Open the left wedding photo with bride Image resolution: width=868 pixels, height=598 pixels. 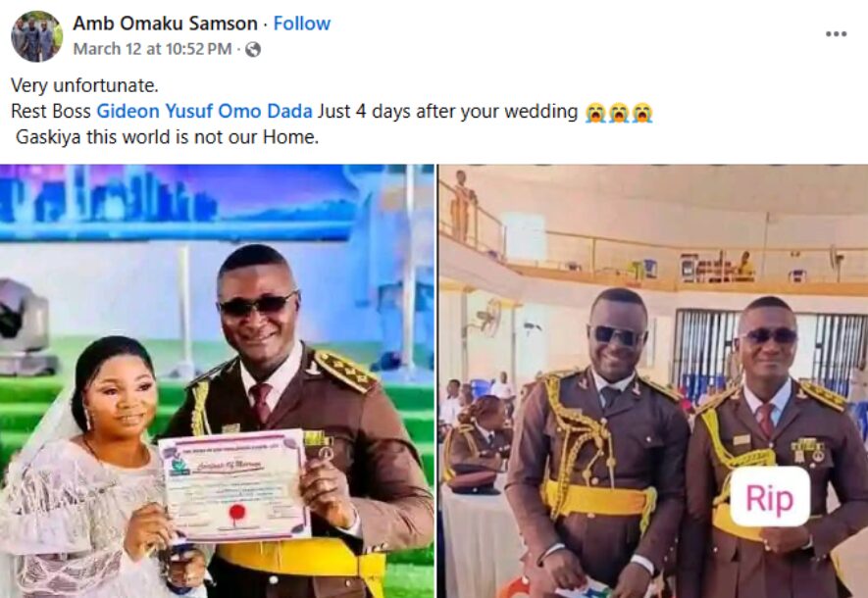[217, 381]
